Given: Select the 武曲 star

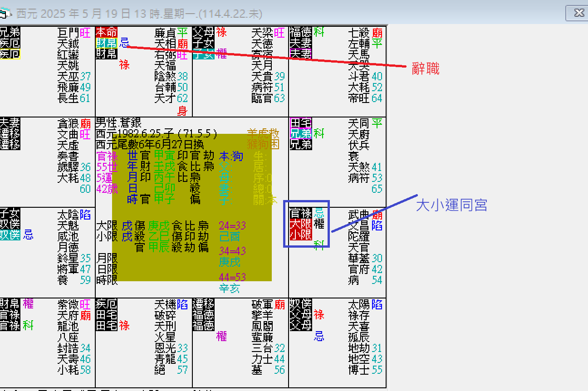Looking at the screenshot, I should pos(358,215).
